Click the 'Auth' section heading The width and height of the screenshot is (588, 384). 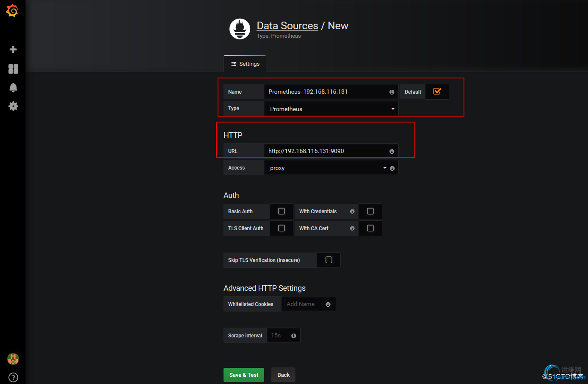pyautogui.click(x=231, y=195)
